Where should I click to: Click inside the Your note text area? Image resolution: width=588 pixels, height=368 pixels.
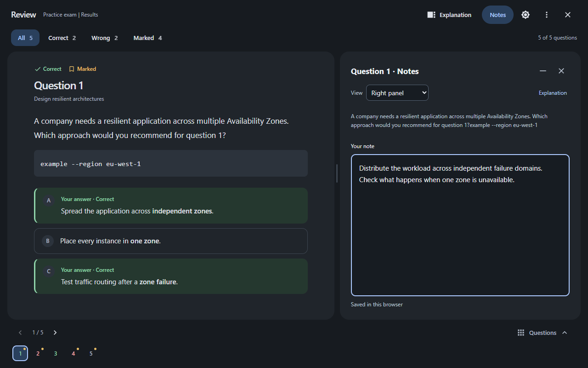pyautogui.click(x=460, y=225)
